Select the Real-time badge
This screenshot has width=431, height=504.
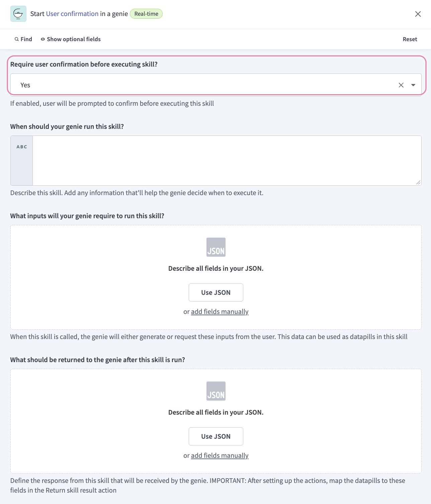146,14
